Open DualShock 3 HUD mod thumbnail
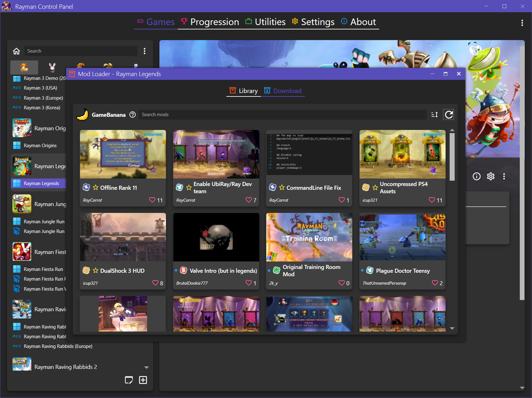532x398 pixels. 123,237
